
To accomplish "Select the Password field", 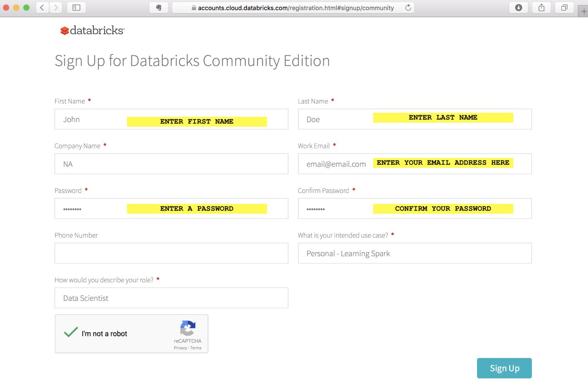I will click(x=171, y=209).
